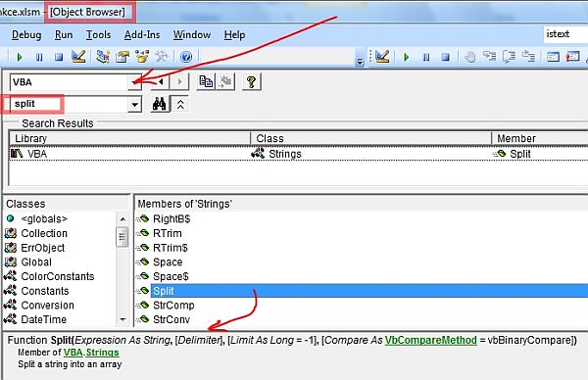Click the Library column header
588x380 pixels.
click(129, 138)
